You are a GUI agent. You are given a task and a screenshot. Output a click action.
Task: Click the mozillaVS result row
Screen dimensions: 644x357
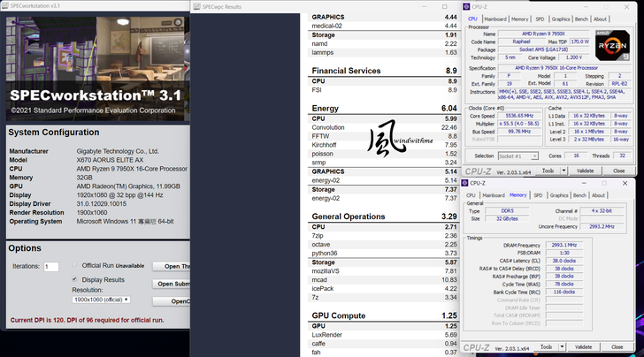tap(384, 270)
